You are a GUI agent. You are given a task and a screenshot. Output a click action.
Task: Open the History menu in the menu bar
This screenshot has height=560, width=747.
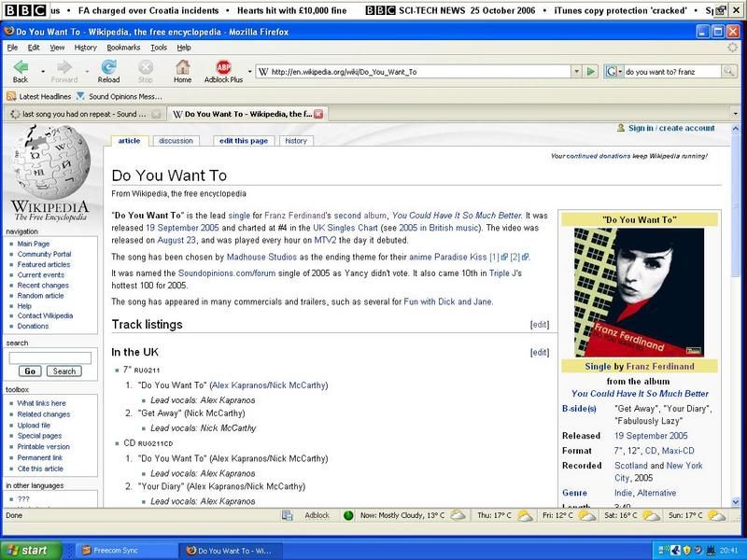[85, 48]
